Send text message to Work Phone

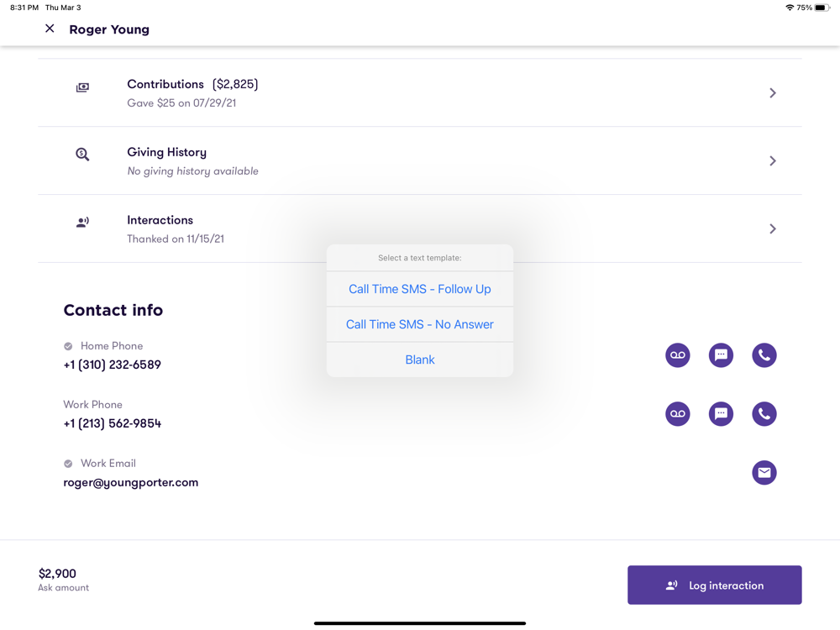[x=721, y=414]
